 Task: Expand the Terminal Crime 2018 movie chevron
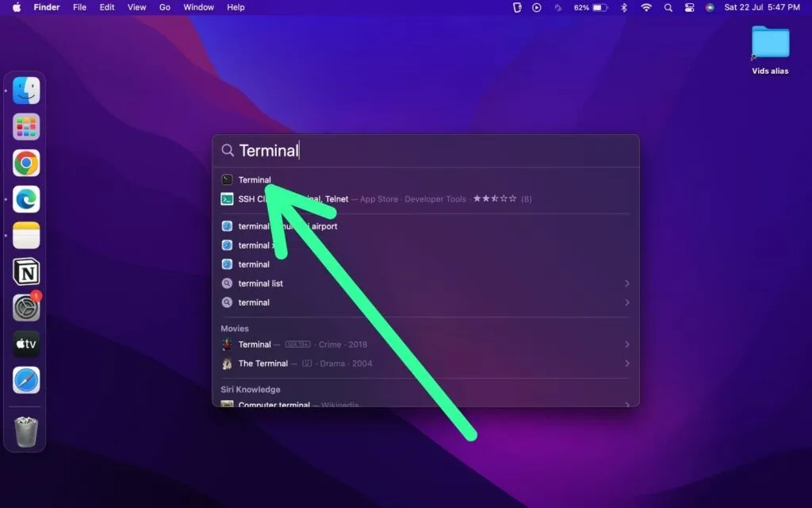[x=626, y=344]
